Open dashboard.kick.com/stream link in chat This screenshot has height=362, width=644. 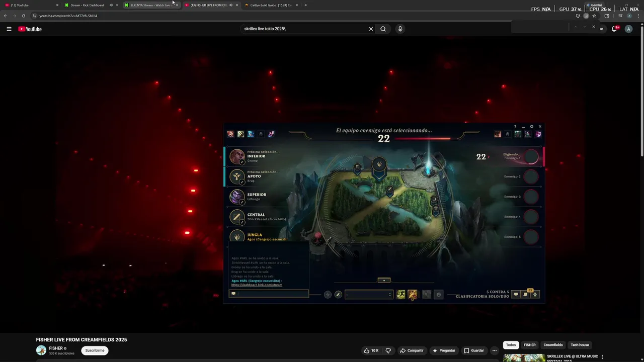(257, 285)
